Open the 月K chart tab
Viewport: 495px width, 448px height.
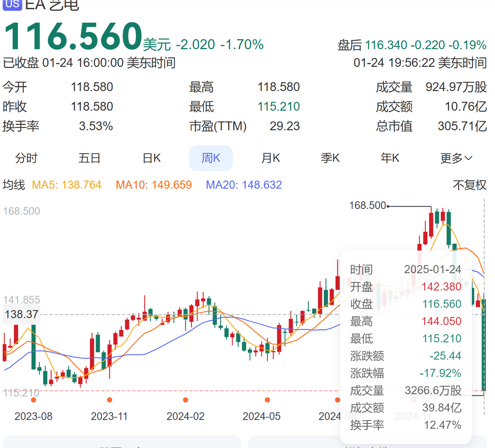[271, 158]
